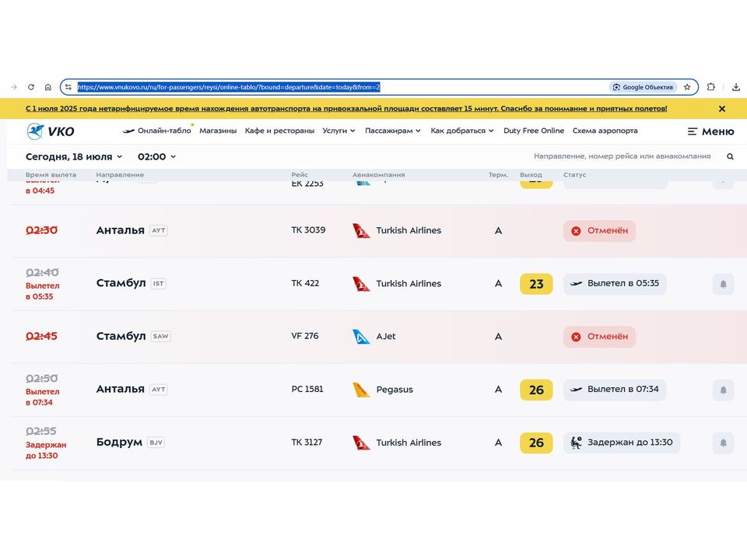The image size is (747, 560).
Task: Click the Вылетел в 05:35 status
Action: pyautogui.click(x=615, y=283)
